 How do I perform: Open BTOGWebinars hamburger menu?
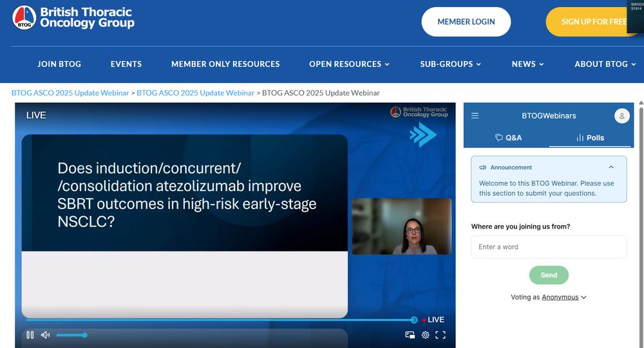[x=475, y=116]
